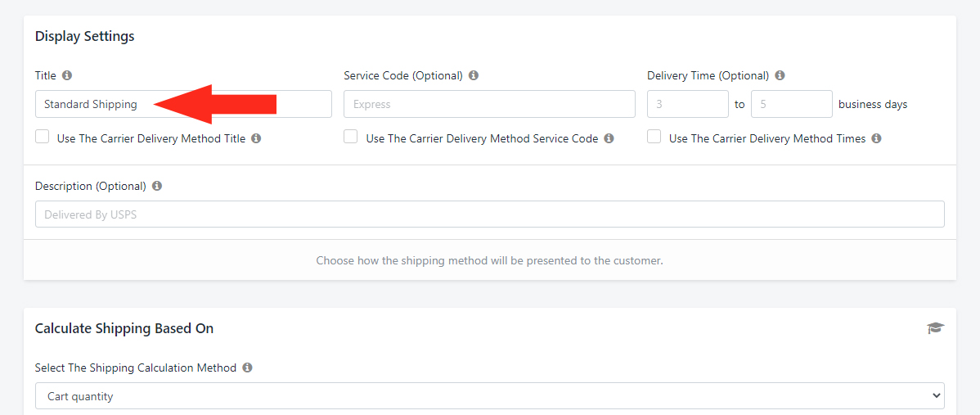Open the Cart quantity calculation method dropdown
The height and width of the screenshot is (415, 980).
(489, 395)
